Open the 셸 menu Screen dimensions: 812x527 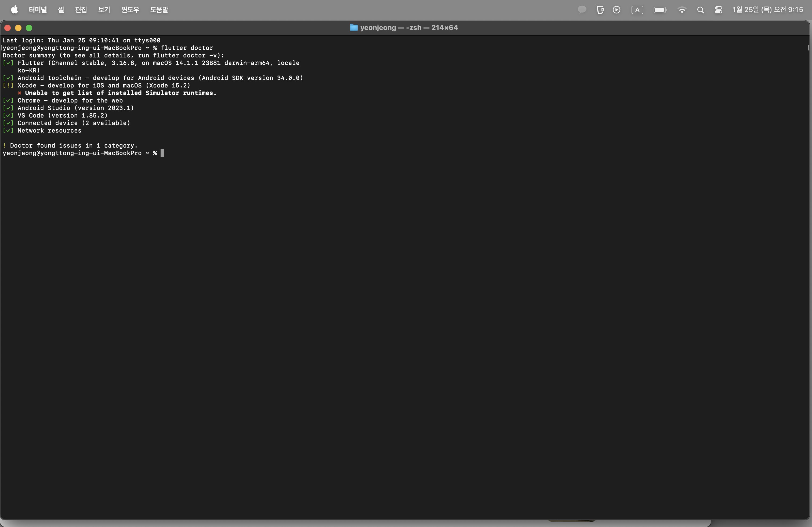click(x=61, y=10)
